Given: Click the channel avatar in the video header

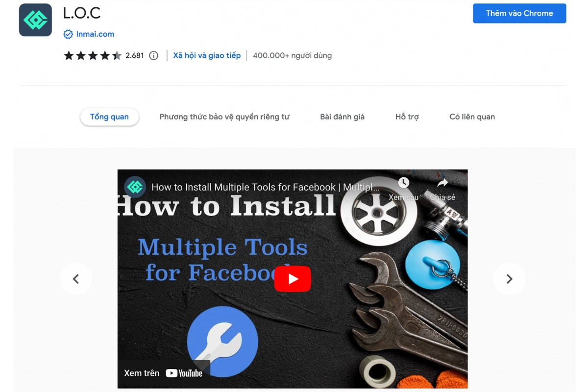Looking at the screenshot, I should 135,187.
